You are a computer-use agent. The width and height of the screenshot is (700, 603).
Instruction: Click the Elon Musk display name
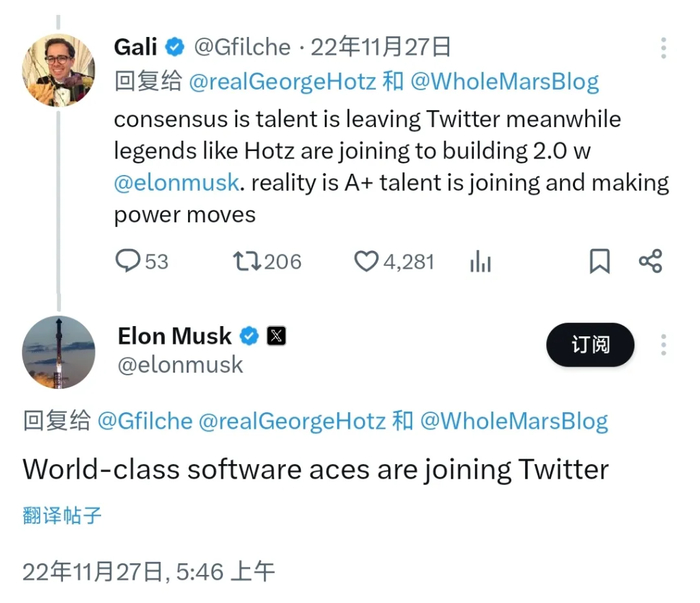point(175,335)
